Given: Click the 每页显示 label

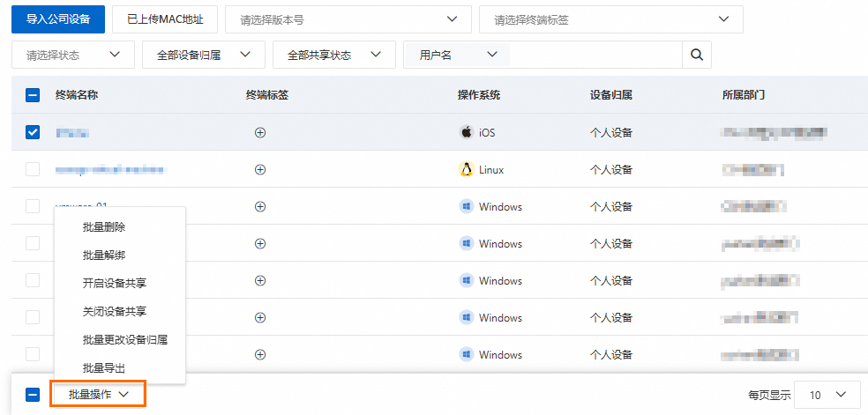Looking at the screenshot, I should [769, 395].
